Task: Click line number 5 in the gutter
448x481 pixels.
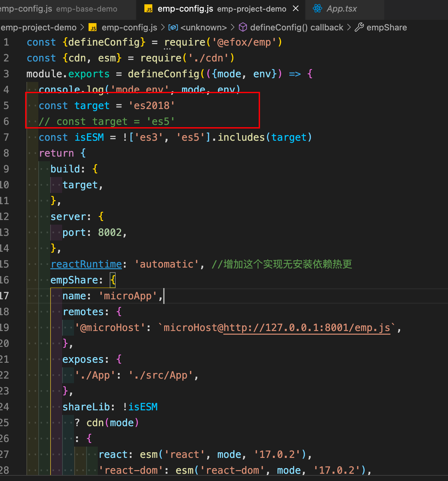Action: pyautogui.click(x=6, y=105)
